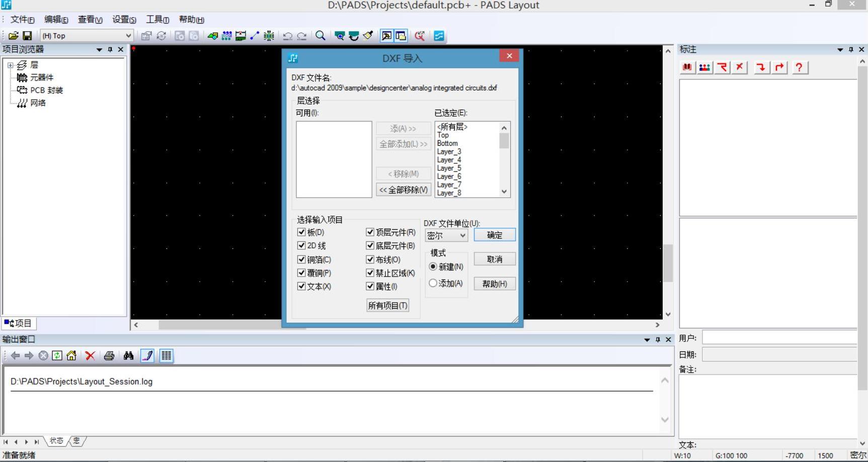Pin the 项目浏览器 panel

pyautogui.click(x=110, y=50)
